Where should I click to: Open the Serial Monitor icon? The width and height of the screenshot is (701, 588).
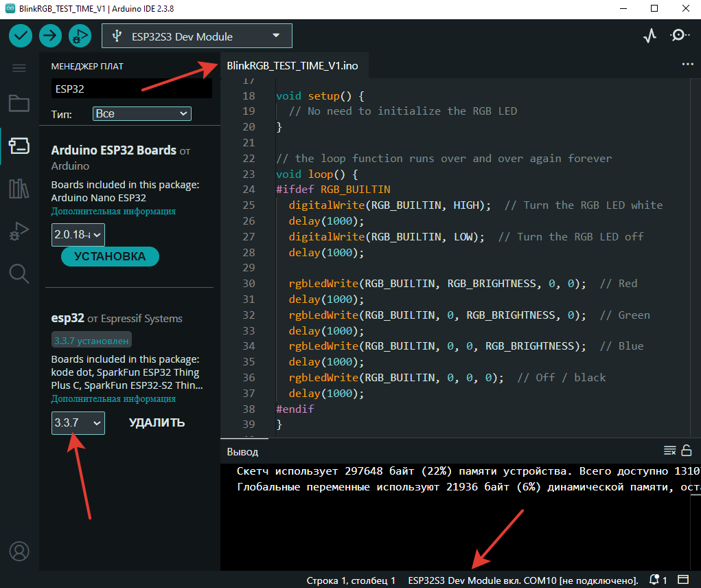point(679,35)
